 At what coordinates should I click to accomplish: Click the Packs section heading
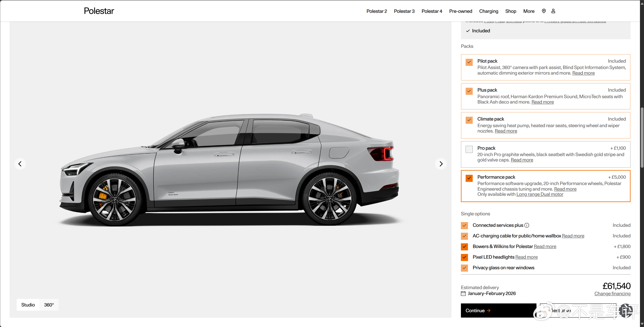coord(467,46)
